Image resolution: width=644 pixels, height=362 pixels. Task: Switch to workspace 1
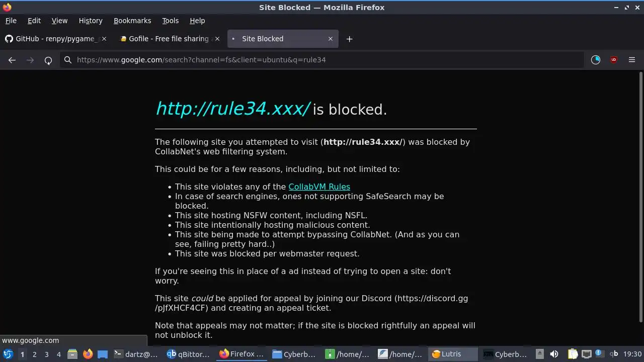22,354
